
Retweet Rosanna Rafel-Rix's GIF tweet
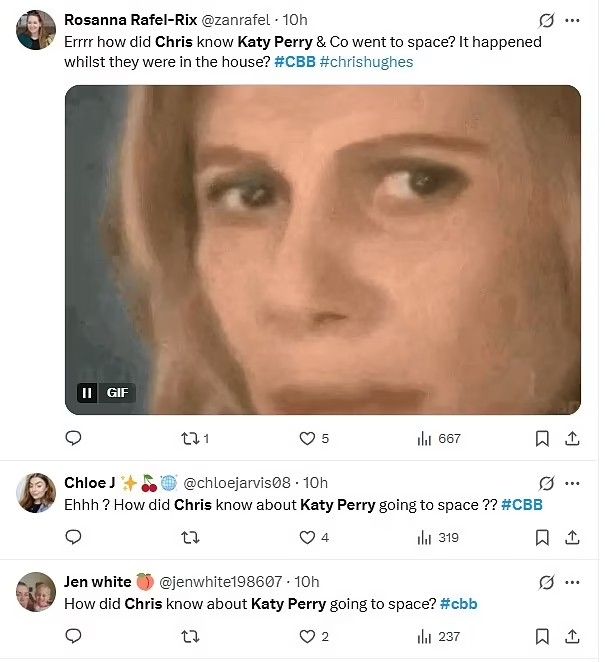tap(186, 438)
